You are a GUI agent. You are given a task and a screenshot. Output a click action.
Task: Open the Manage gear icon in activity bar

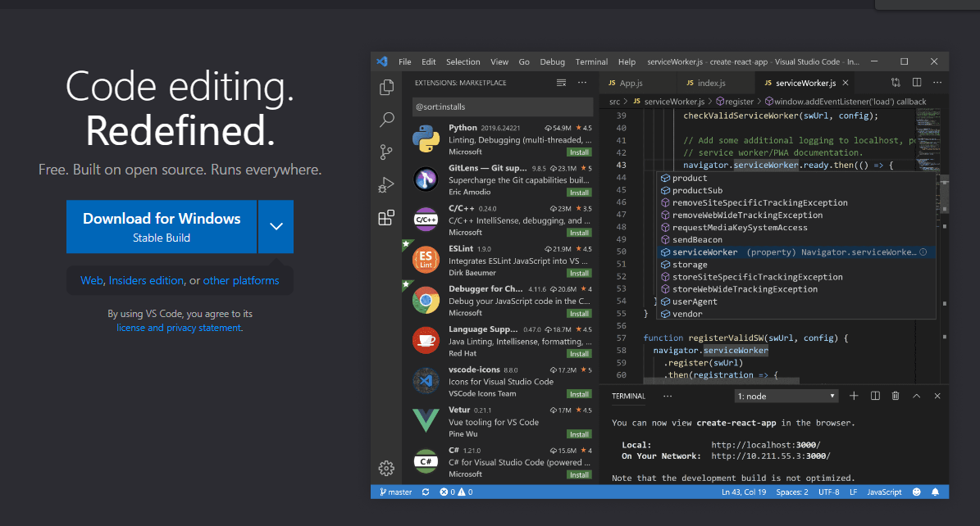(386, 468)
